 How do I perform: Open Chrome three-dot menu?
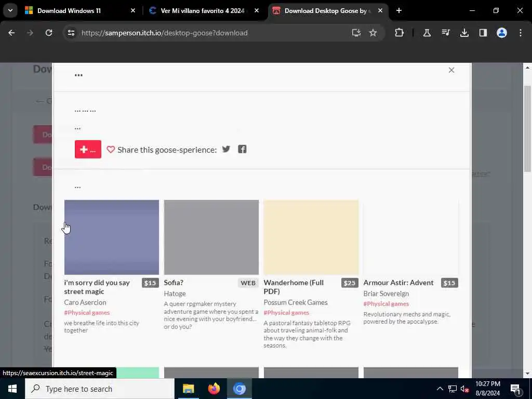[x=521, y=33]
